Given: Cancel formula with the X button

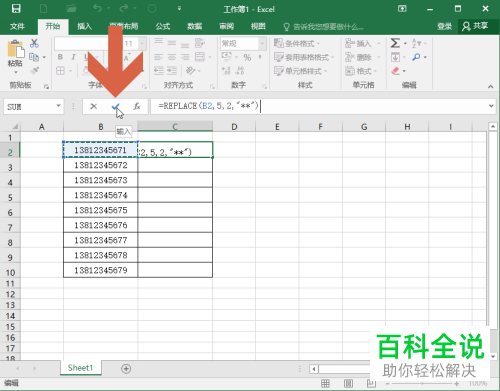Looking at the screenshot, I should point(93,106).
